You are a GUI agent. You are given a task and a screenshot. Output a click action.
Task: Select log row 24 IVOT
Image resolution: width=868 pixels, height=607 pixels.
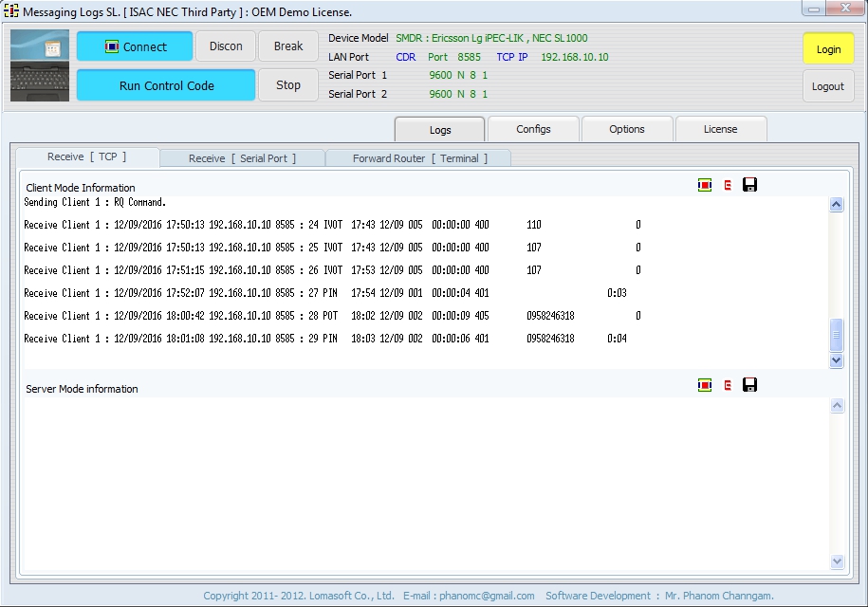(332, 225)
